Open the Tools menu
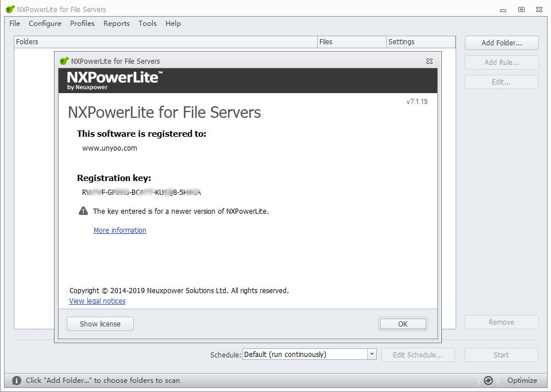This screenshot has width=551, height=392. (147, 23)
